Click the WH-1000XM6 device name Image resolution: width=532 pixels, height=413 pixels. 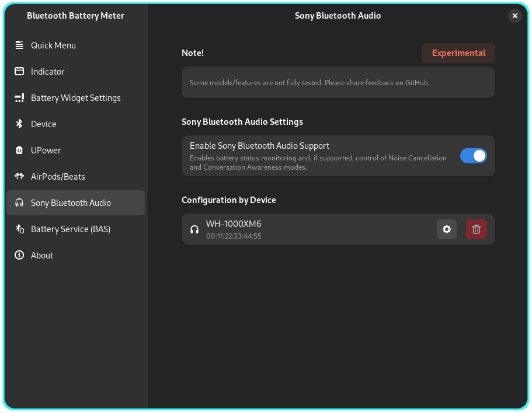click(x=234, y=224)
